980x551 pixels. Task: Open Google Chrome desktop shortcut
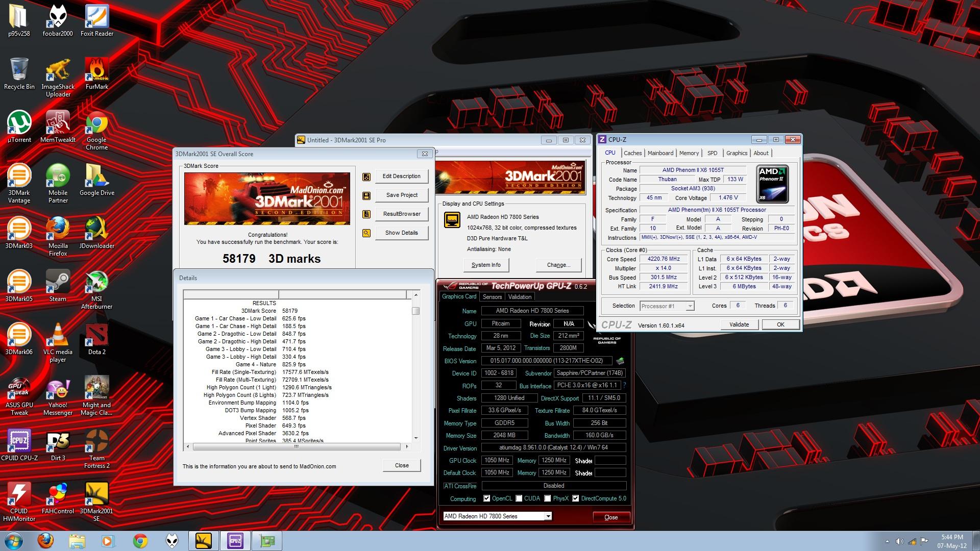point(96,130)
